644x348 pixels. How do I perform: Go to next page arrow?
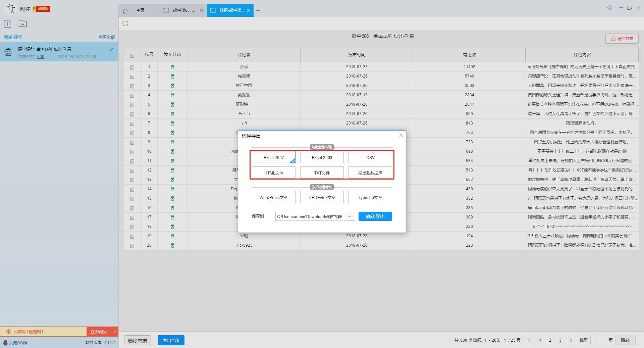pos(571,340)
